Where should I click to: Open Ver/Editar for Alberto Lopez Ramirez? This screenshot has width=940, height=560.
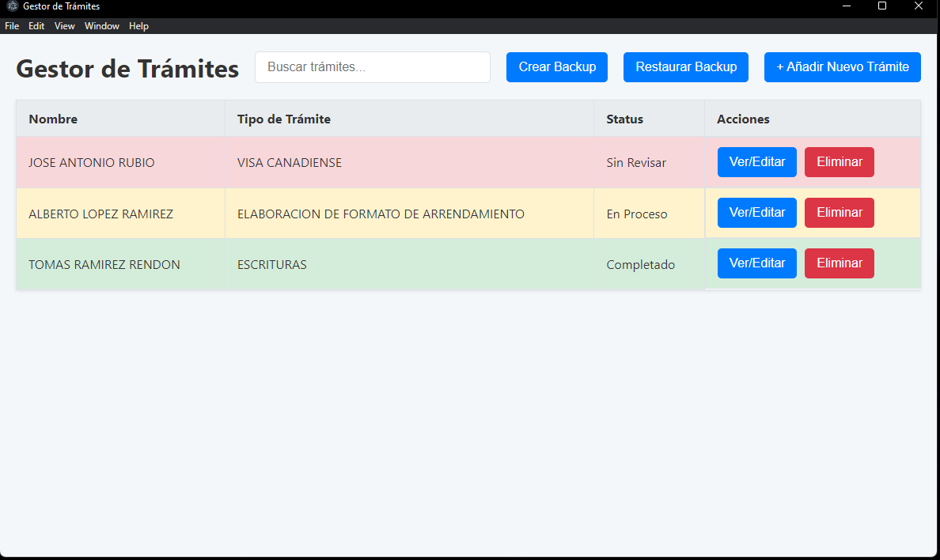pos(756,213)
